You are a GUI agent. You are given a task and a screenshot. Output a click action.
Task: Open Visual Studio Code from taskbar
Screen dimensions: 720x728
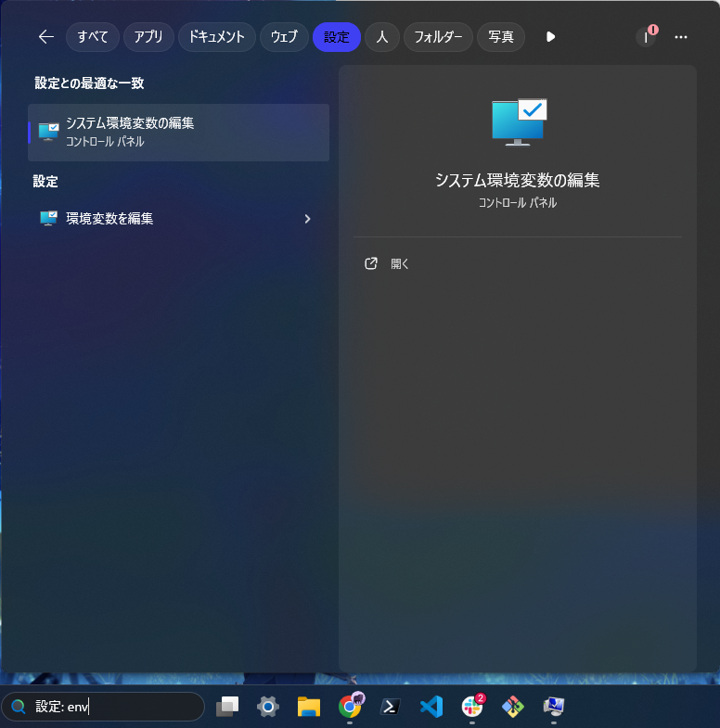[431, 707]
